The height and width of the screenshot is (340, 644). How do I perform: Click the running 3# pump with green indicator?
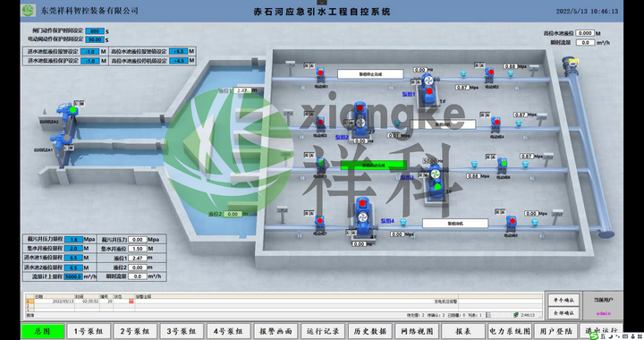[x=436, y=182]
